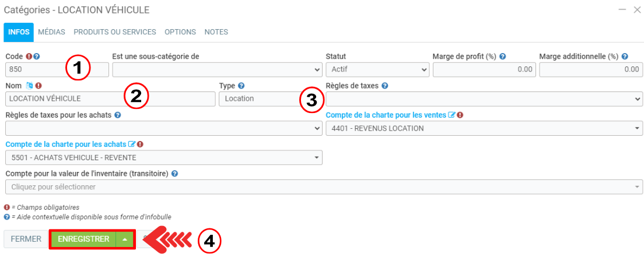Open 5501 - ACHATS VEHICULE account dropdown
Viewport: 644px width, 254px height.
click(163, 157)
